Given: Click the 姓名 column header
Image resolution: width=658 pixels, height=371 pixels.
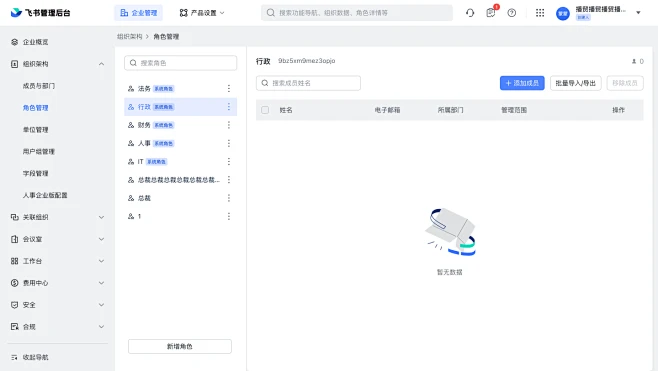Looking at the screenshot, I should coord(286,110).
